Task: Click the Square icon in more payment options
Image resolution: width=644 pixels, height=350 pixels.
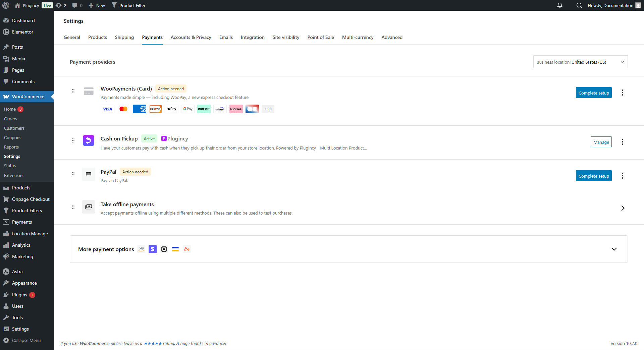Action: pyautogui.click(x=164, y=249)
